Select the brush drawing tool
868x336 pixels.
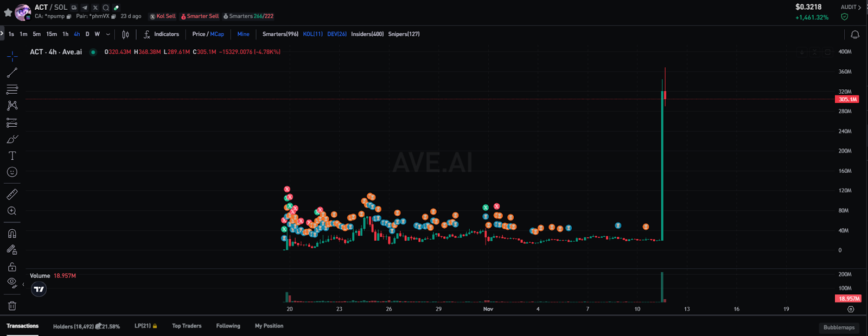coord(12,139)
